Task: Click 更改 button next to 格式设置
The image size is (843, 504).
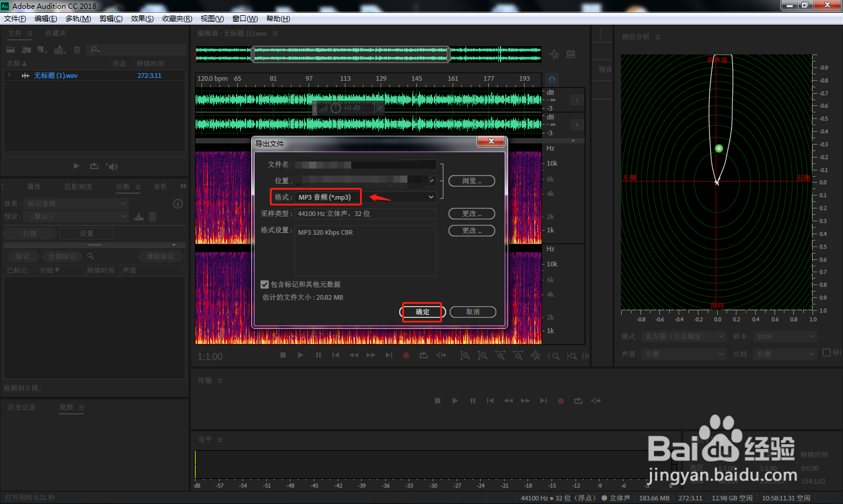Action: (472, 231)
